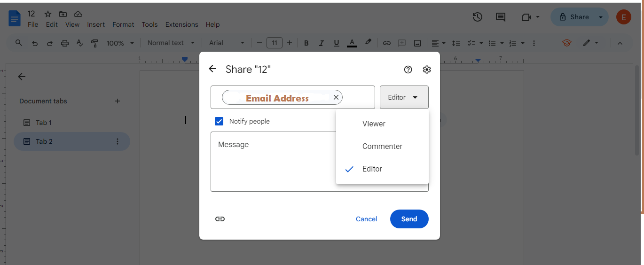This screenshot has height=265, width=644.
Task: Decrease font size minus button
Action: click(x=259, y=43)
